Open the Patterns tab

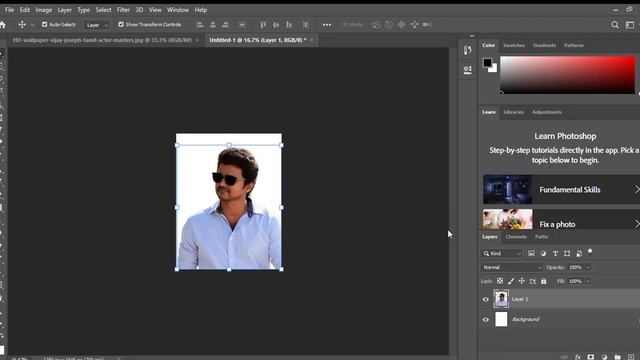[x=573, y=45]
